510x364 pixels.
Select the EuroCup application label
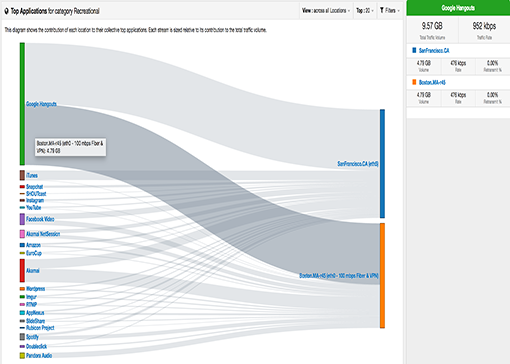pos(34,253)
